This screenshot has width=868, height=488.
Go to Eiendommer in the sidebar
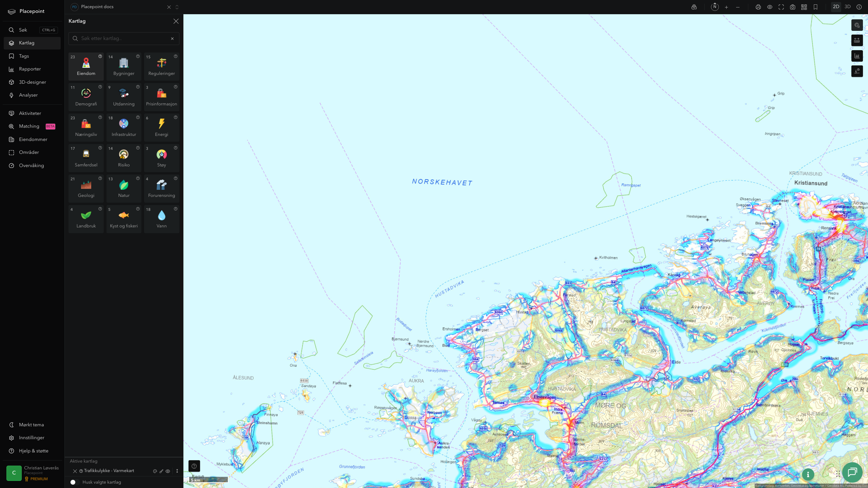[32, 140]
